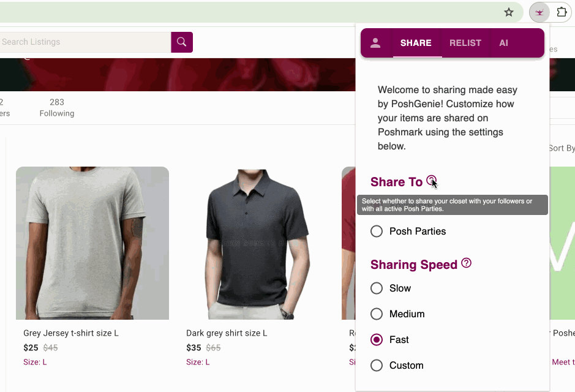This screenshot has width=575, height=392.
Task: Open the Dark grey shirt size L title
Action: [227, 333]
